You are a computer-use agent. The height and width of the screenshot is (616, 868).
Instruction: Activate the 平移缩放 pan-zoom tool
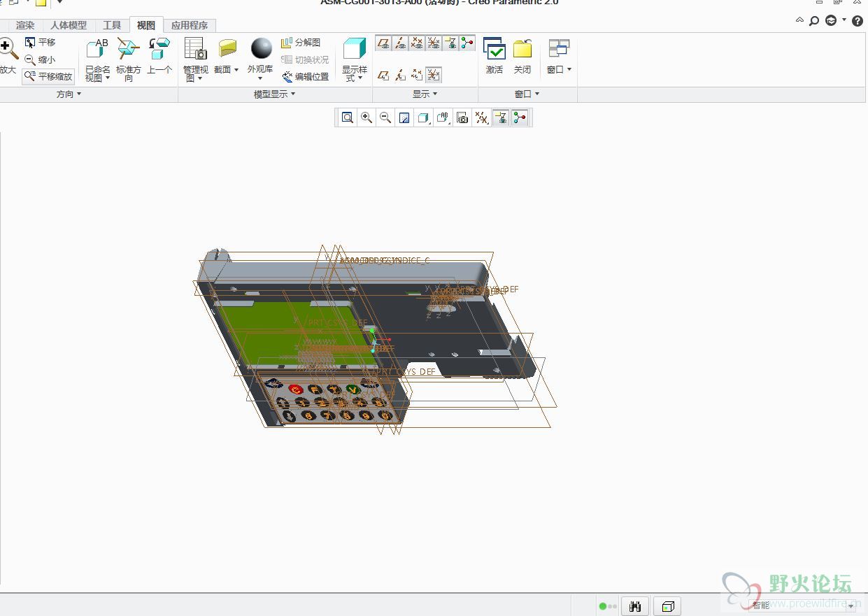(x=48, y=76)
